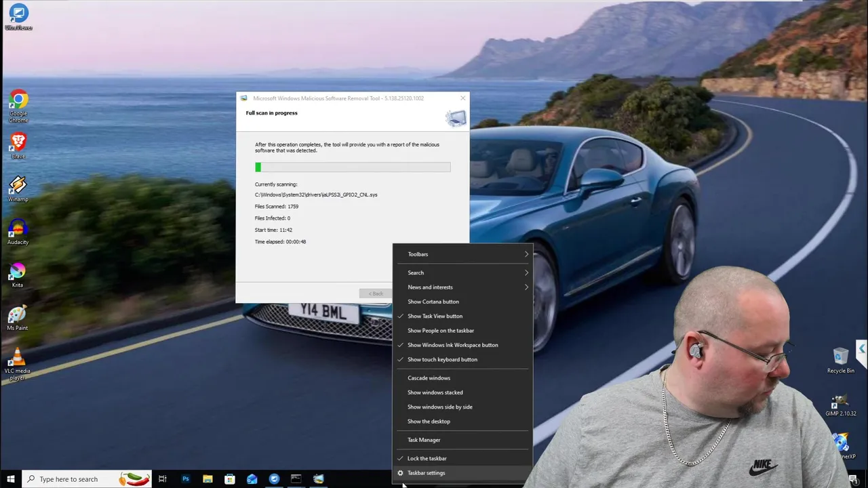This screenshot has width=868, height=488.
Task: Click the Malicious Software Removal Tool taskbar icon
Action: click(x=319, y=479)
